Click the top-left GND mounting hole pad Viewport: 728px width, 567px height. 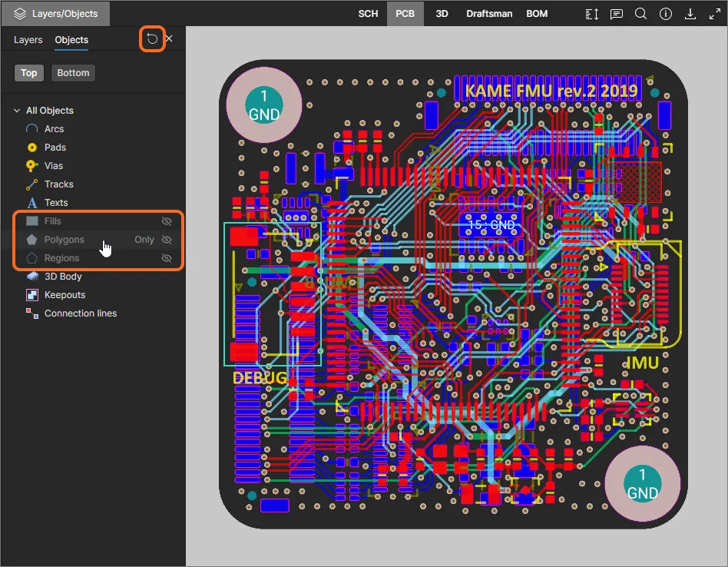pos(263,104)
